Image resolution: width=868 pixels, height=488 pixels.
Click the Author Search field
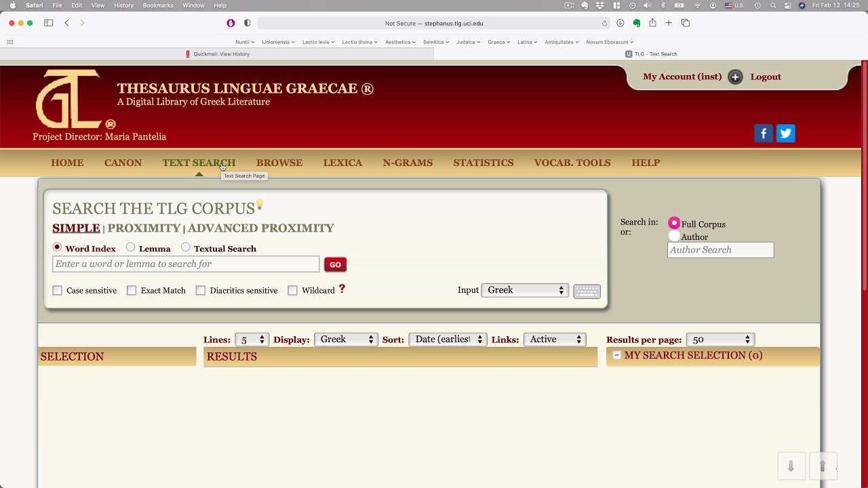pos(720,250)
